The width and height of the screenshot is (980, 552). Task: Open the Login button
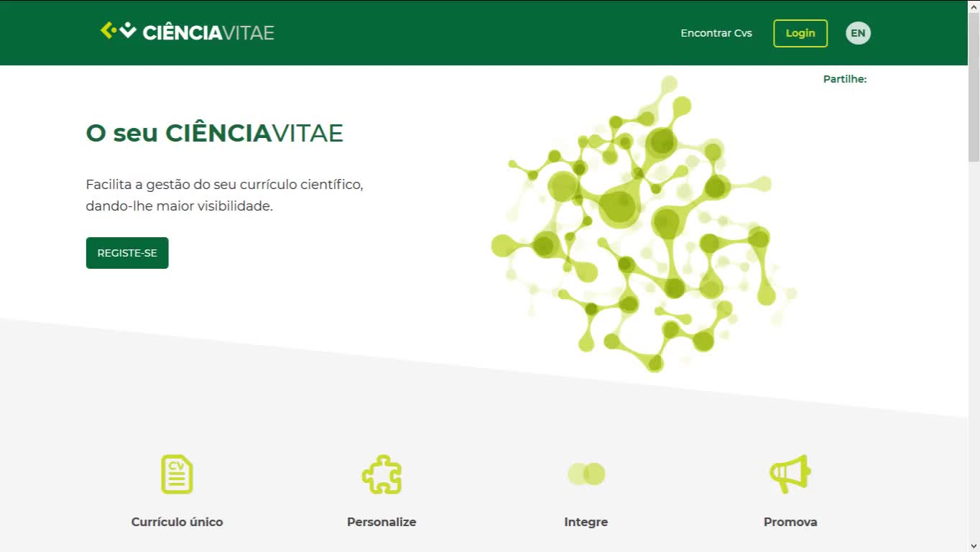(800, 33)
